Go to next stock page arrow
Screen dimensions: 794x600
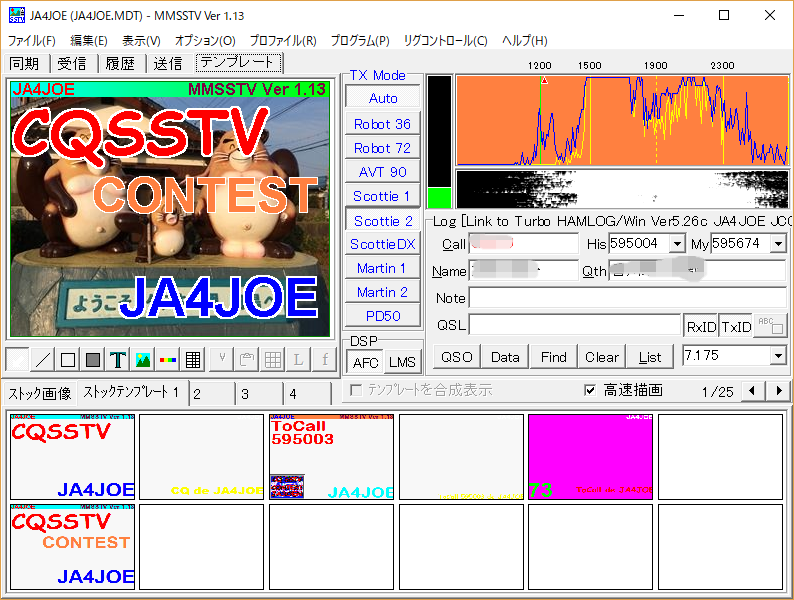click(779, 390)
